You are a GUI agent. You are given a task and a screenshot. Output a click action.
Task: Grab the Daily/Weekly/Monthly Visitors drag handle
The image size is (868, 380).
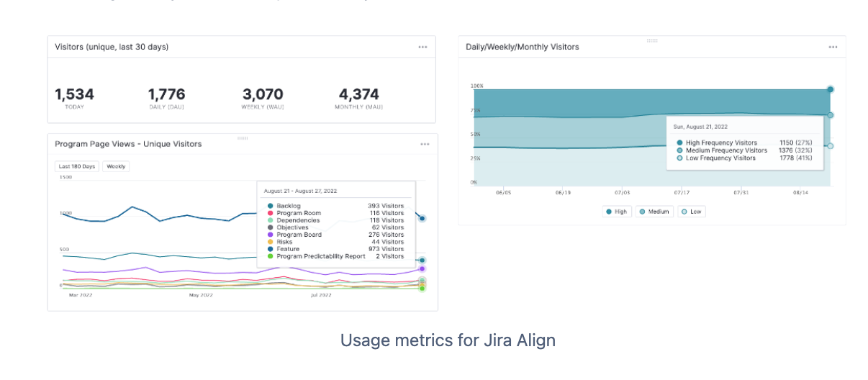[x=652, y=40]
